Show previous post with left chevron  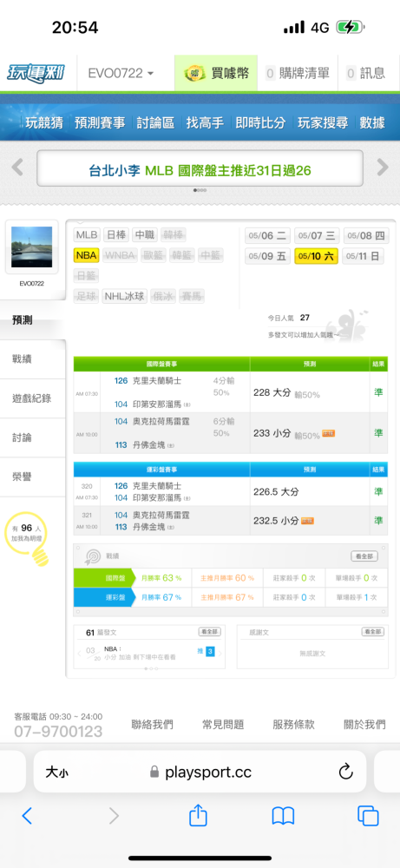tap(79, 654)
